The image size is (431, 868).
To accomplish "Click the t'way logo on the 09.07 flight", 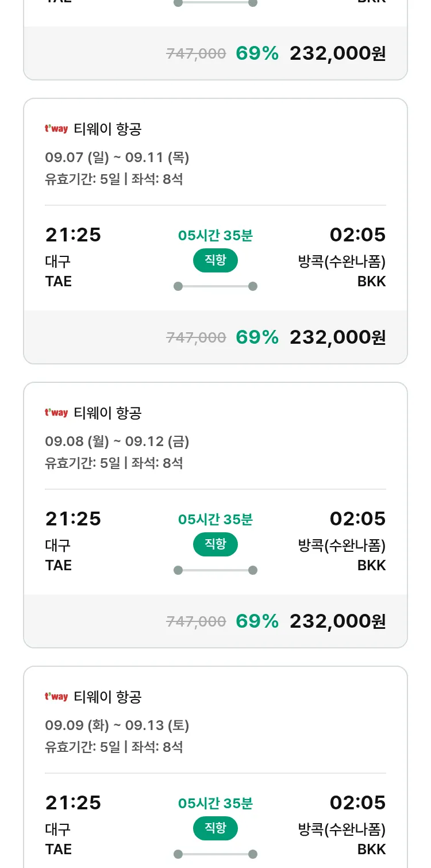I will coord(56,129).
